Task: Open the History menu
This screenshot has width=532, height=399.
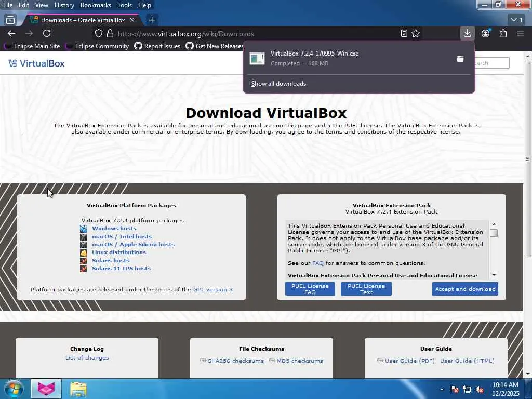Action: pos(64,5)
